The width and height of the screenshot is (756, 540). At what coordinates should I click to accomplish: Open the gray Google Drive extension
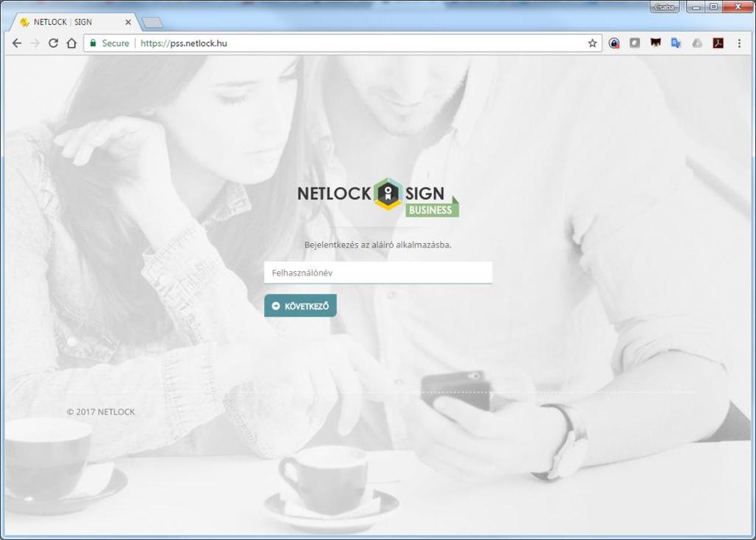pyautogui.click(x=697, y=44)
